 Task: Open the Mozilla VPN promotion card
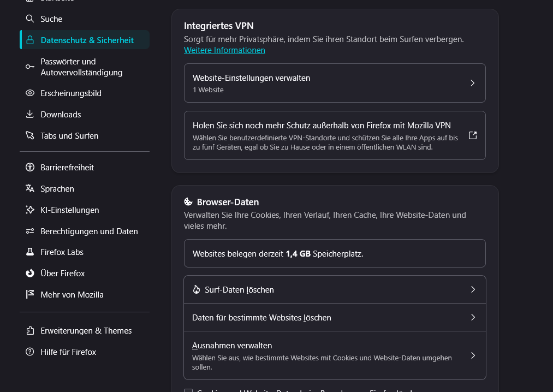coord(335,135)
